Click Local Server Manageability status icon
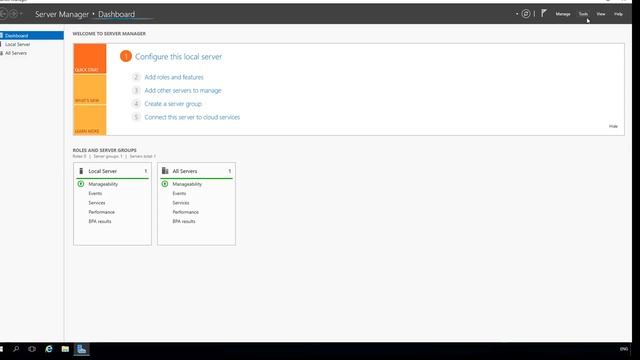This screenshot has width=640, height=360. (81, 184)
